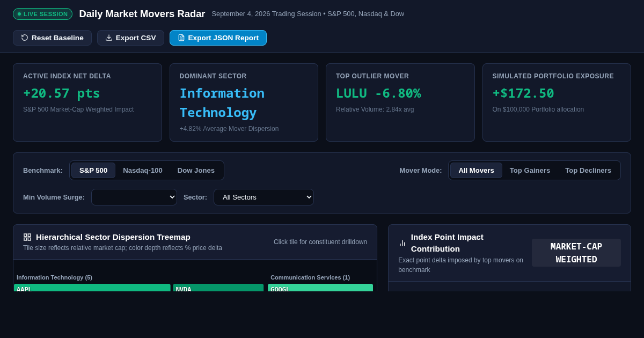Viewport: 644px width, 338px height.
Task: Show Top Decliners only
Action: click(x=588, y=170)
